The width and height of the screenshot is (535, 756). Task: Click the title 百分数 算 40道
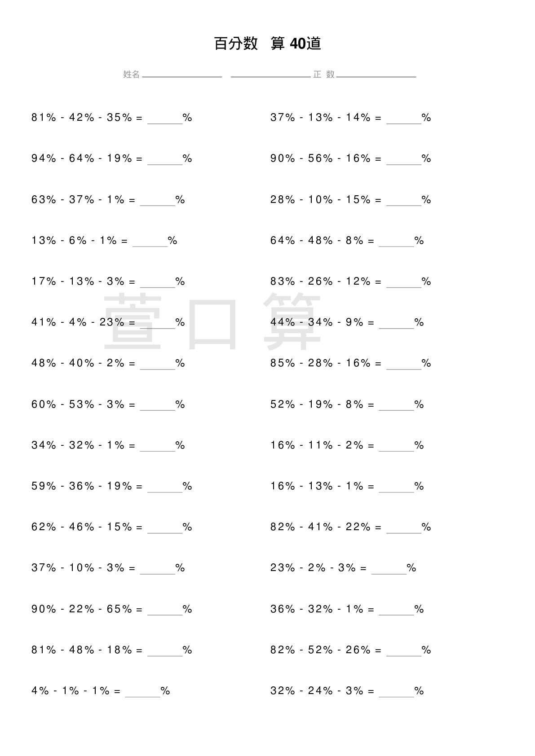[x=268, y=44]
